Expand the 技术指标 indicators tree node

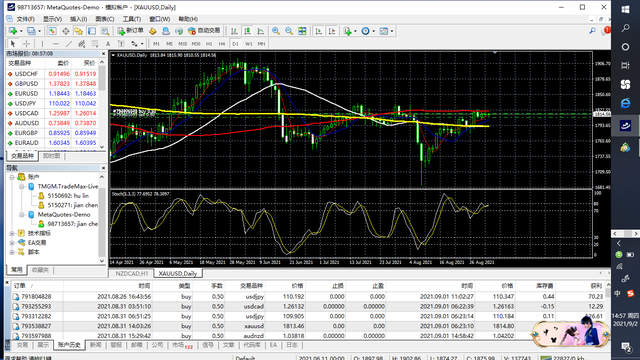pyautogui.click(x=12, y=233)
